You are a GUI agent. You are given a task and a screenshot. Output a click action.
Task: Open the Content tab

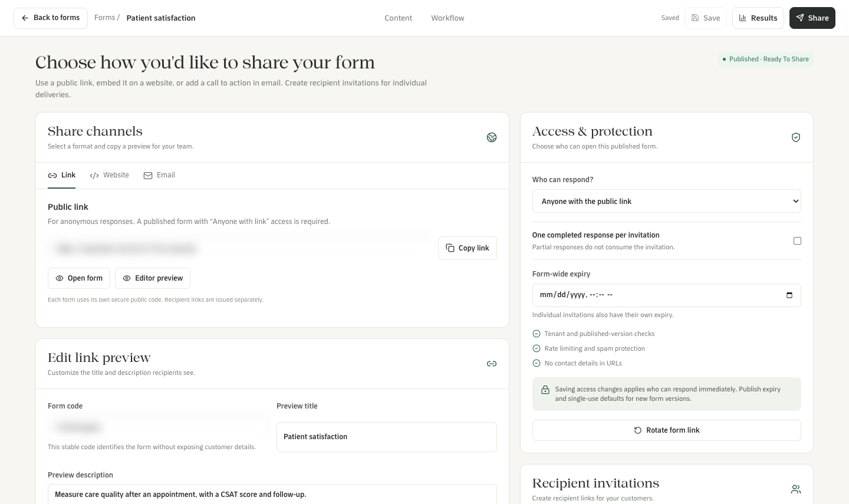pyautogui.click(x=399, y=18)
